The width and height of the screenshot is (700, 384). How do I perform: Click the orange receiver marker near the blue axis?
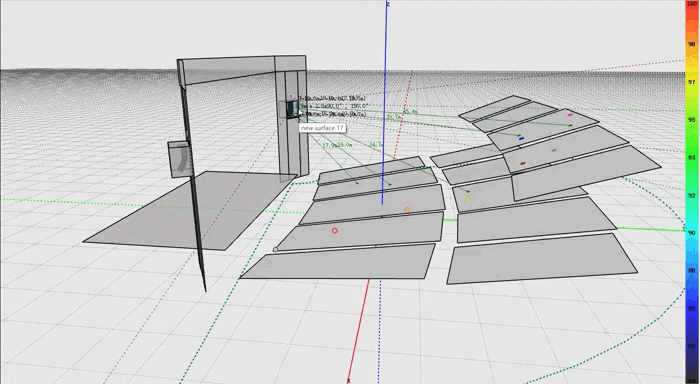(x=407, y=210)
